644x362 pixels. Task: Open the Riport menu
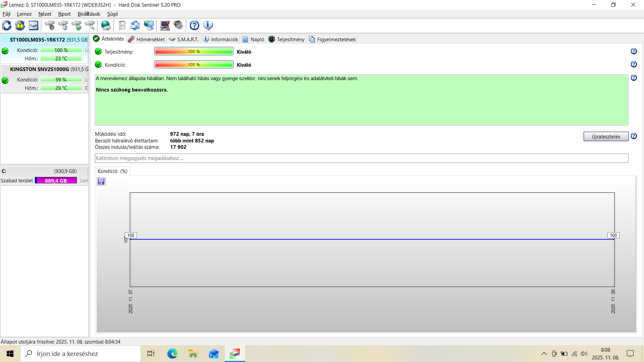click(x=64, y=14)
